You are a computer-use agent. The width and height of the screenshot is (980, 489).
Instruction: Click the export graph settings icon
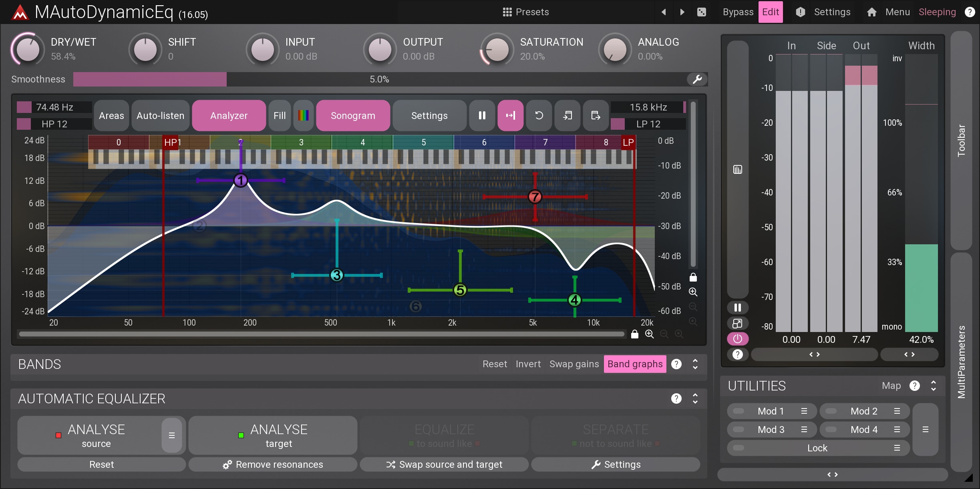click(596, 116)
